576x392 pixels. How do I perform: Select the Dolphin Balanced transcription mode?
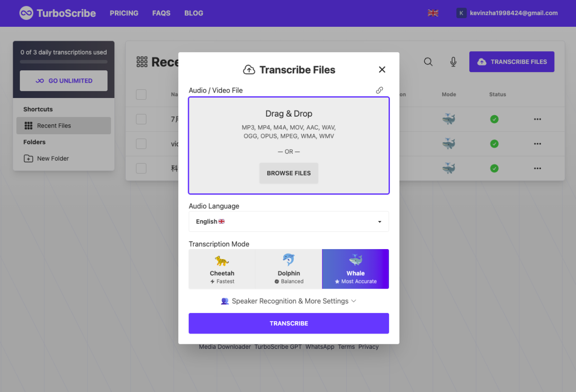click(289, 269)
